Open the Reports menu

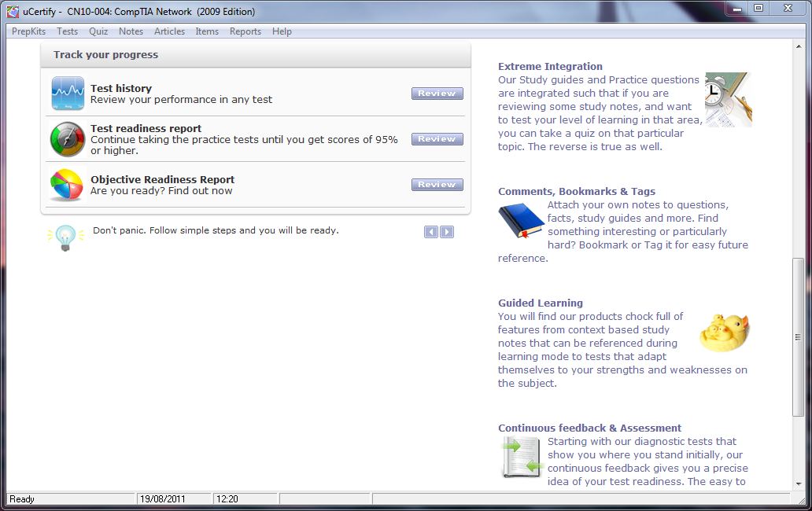coord(245,31)
